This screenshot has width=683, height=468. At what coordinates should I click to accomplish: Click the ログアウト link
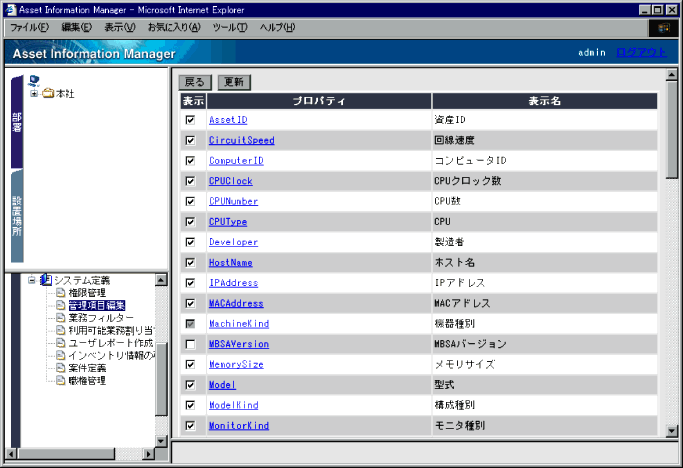pyautogui.click(x=641, y=52)
